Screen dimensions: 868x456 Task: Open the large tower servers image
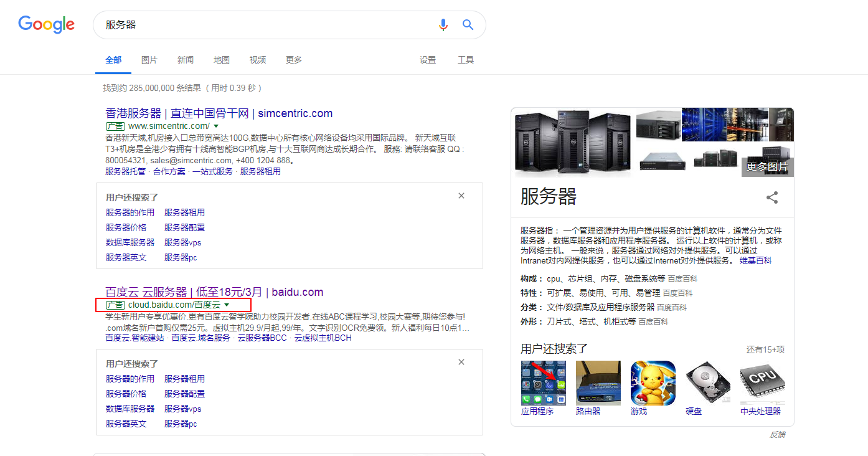[573, 143]
